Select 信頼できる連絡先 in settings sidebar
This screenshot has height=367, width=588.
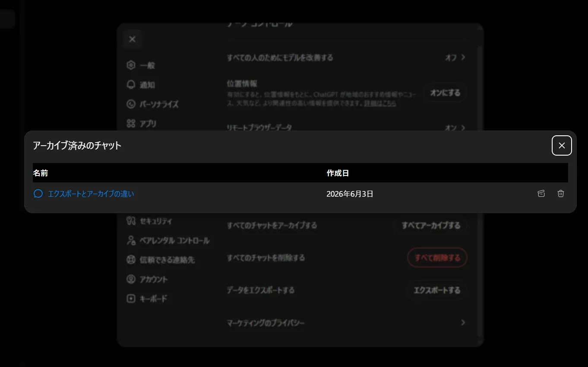pyautogui.click(x=161, y=260)
